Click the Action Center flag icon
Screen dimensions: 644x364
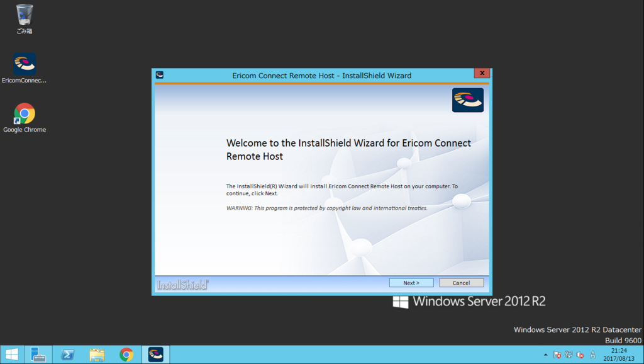[x=557, y=355]
